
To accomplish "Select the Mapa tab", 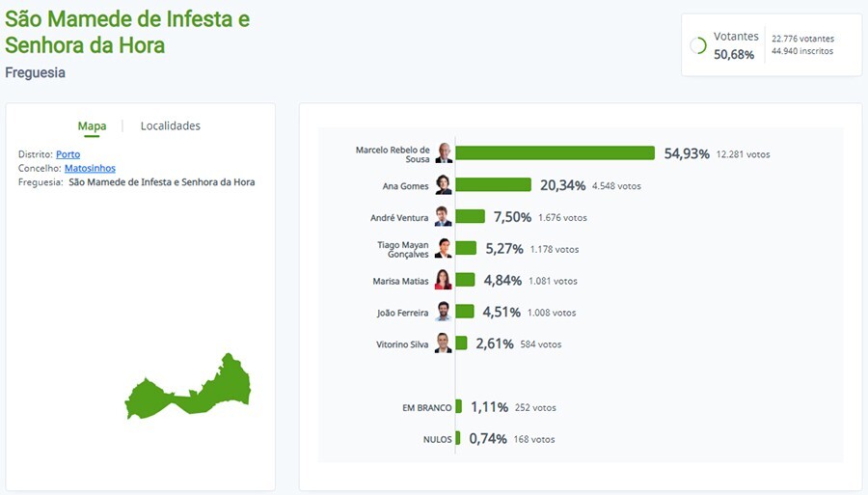I will click(x=92, y=126).
